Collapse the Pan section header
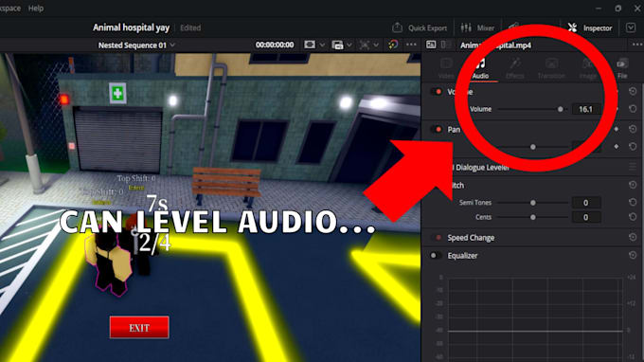Viewport: 644px width, 362px height. coord(454,130)
